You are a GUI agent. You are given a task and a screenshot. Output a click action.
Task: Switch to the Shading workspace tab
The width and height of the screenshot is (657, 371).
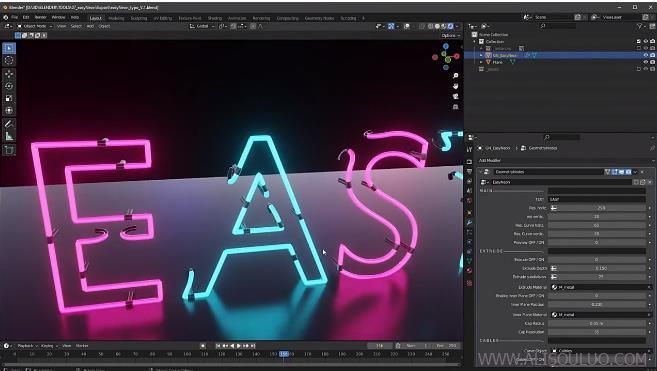(215, 18)
